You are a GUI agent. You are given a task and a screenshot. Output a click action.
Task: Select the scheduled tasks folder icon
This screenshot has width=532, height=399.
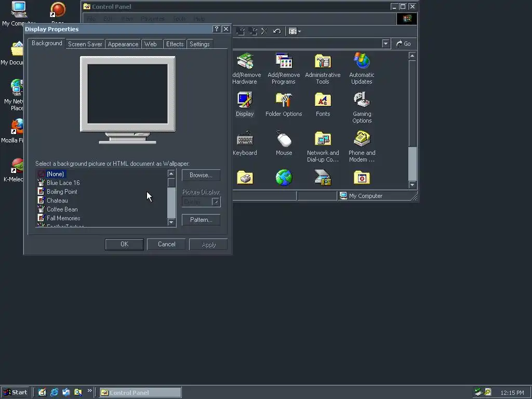362,178
